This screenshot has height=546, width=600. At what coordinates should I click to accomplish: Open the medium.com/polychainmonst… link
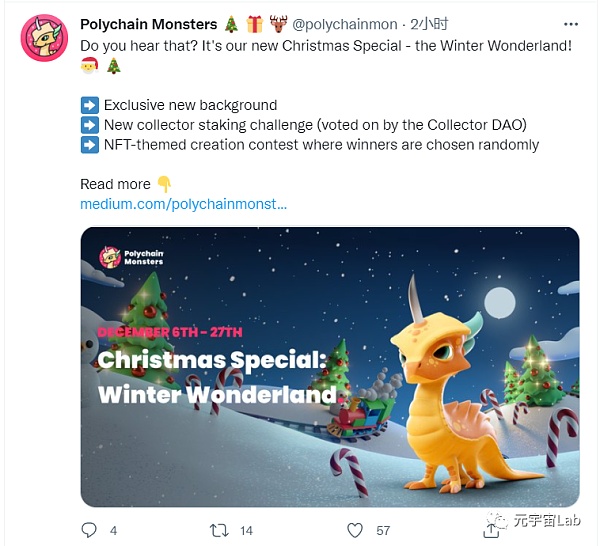(x=183, y=204)
